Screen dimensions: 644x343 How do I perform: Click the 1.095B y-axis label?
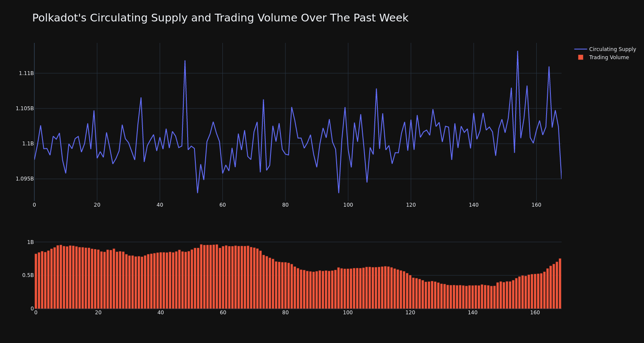tap(24, 179)
